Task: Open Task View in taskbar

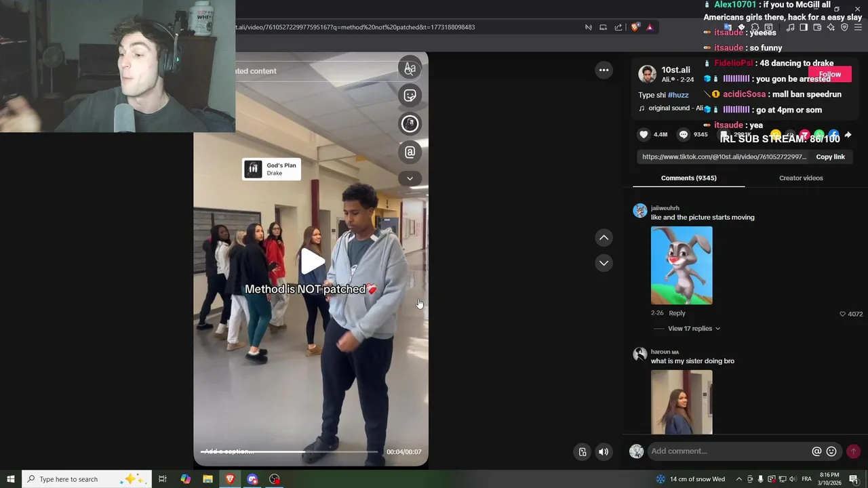Action: (x=163, y=479)
